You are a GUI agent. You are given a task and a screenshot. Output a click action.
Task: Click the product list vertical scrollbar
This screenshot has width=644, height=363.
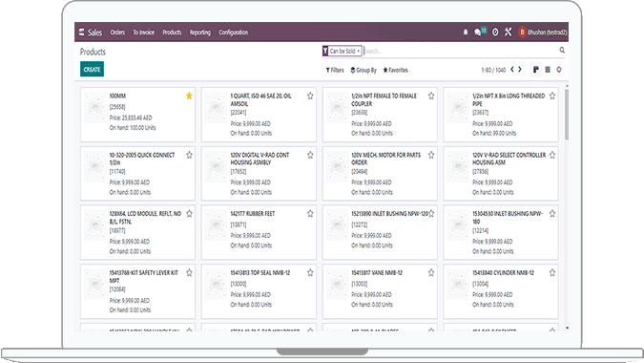click(567, 115)
